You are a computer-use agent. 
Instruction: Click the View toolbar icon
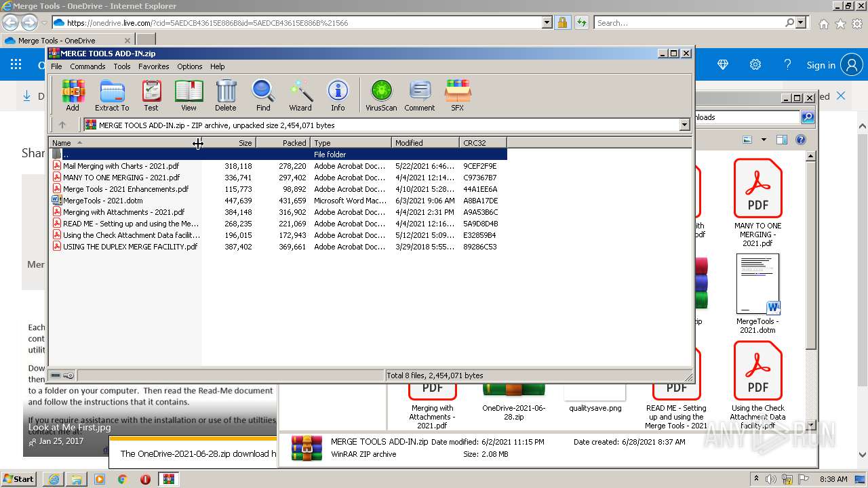pos(189,95)
